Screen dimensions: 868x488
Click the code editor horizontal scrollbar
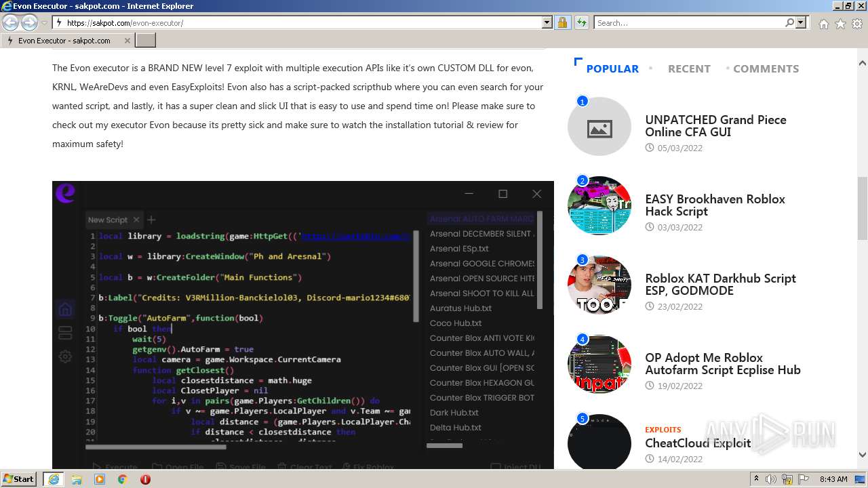pyautogui.click(x=155, y=447)
